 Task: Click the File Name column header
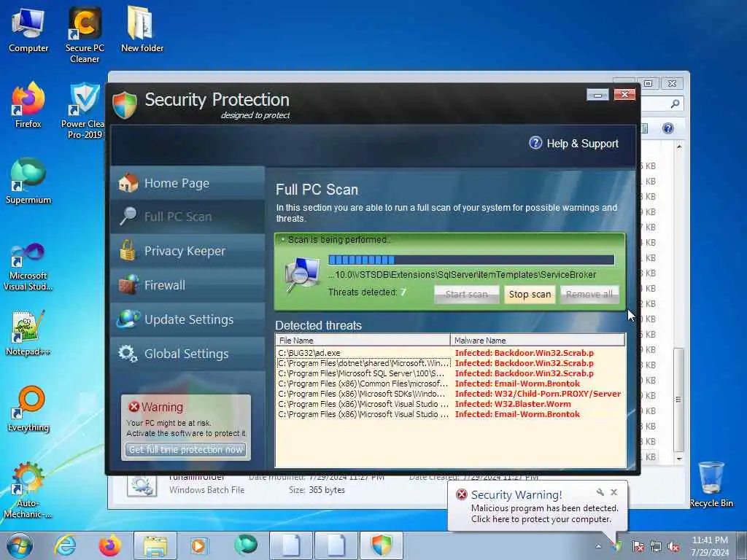click(x=363, y=340)
